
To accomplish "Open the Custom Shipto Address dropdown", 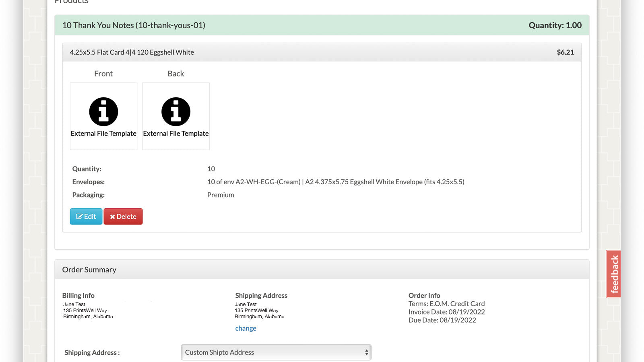I will pyautogui.click(x=276, y=352).
